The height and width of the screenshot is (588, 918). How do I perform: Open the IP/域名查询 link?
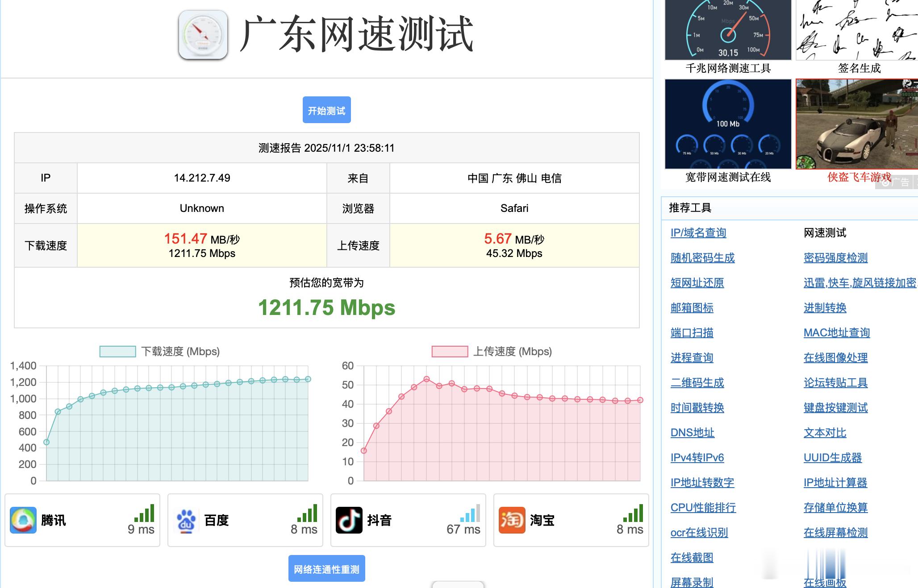coord(698,233)
